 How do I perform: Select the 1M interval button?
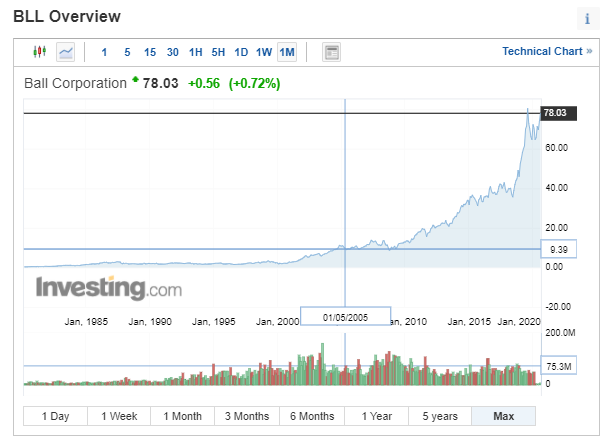tap(287, 52)
